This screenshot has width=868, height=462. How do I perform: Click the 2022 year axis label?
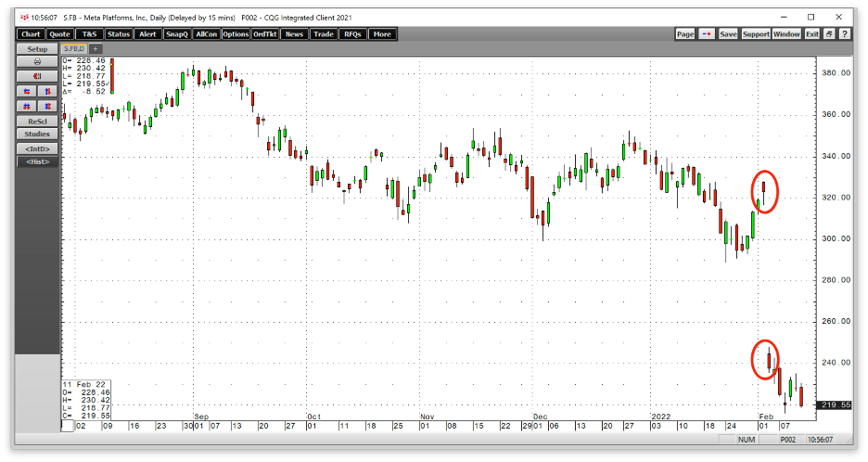tap(661, 417)
